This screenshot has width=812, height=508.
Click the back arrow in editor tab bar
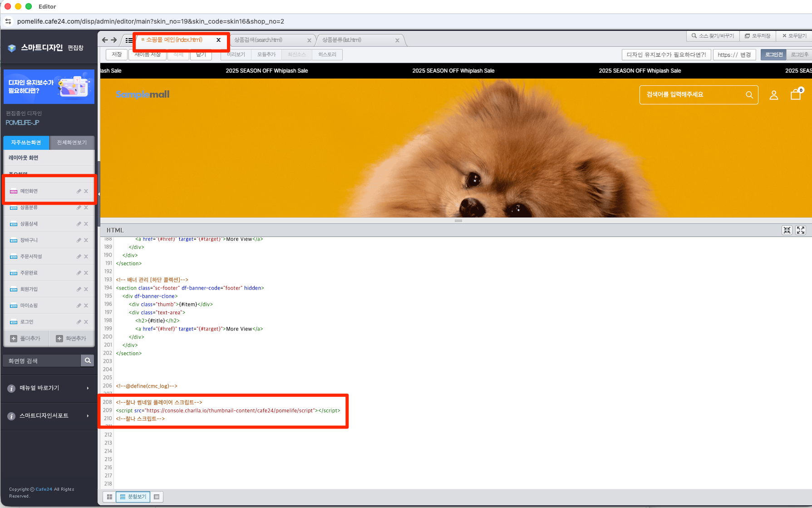coord(105,40)
